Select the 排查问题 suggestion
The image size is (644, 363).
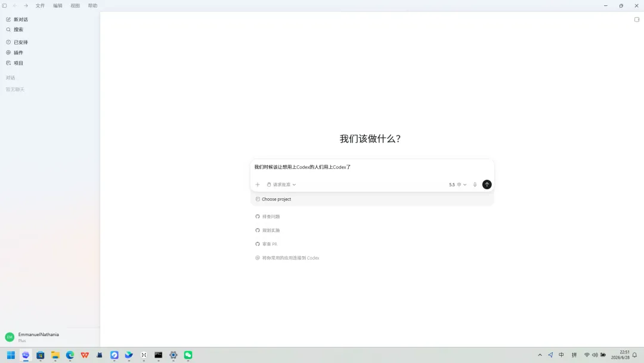tap(267, 216)
